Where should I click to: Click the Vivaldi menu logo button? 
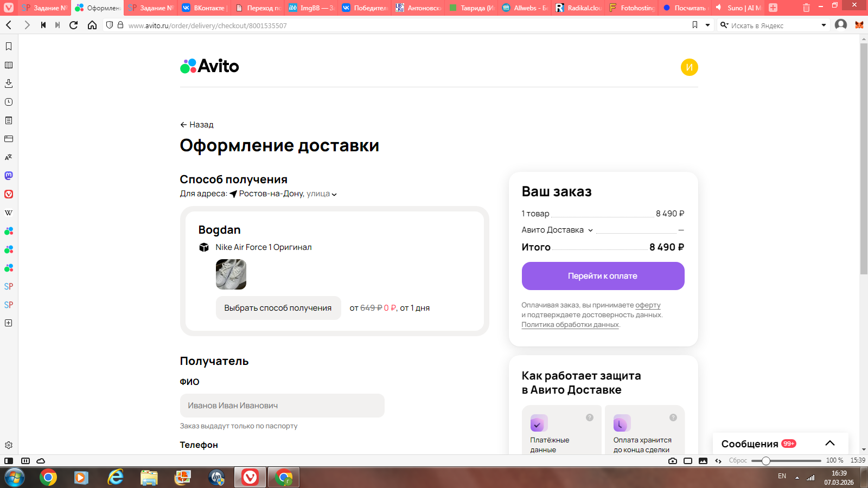pos(9,8)
